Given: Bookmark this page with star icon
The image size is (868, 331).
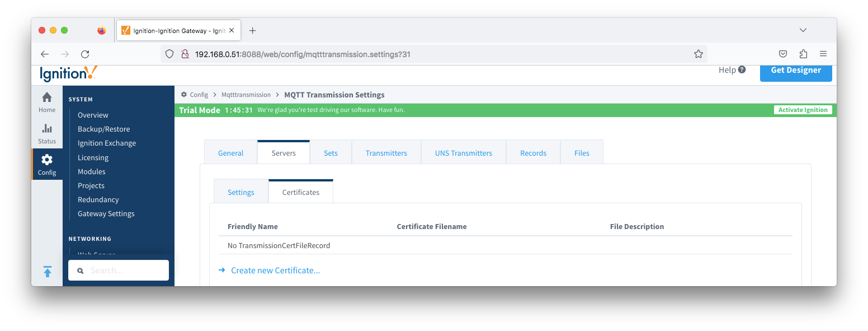Looking at the screenshot, I should 698,54.
